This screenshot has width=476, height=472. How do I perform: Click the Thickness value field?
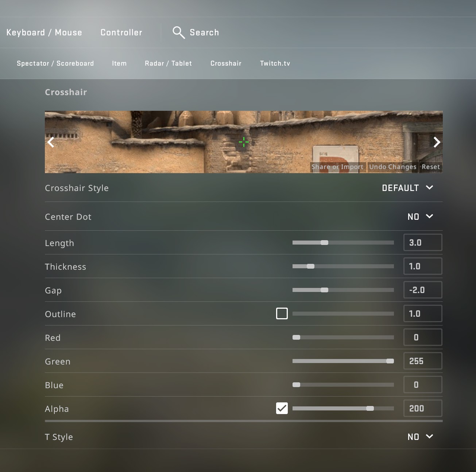(423, 266)
